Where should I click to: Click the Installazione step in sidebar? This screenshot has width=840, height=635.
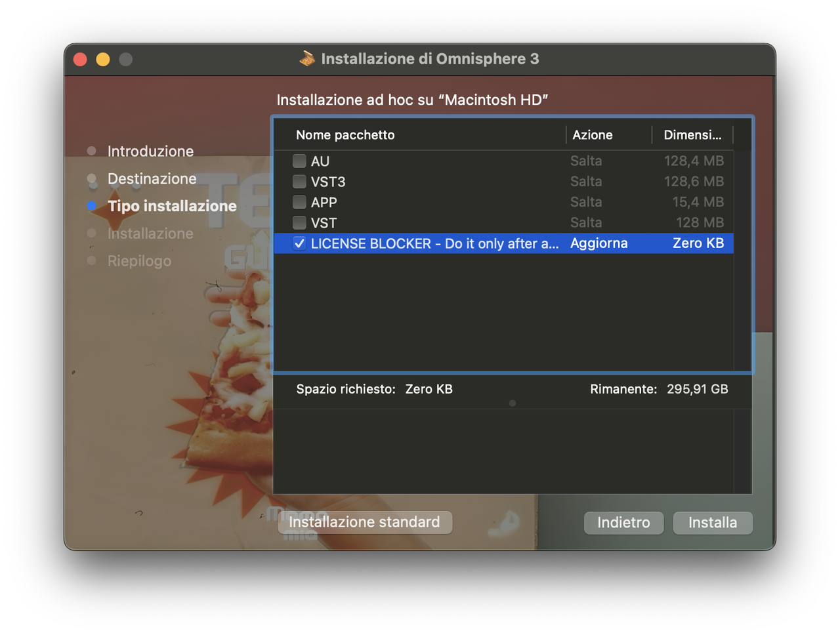click(150, 234)
